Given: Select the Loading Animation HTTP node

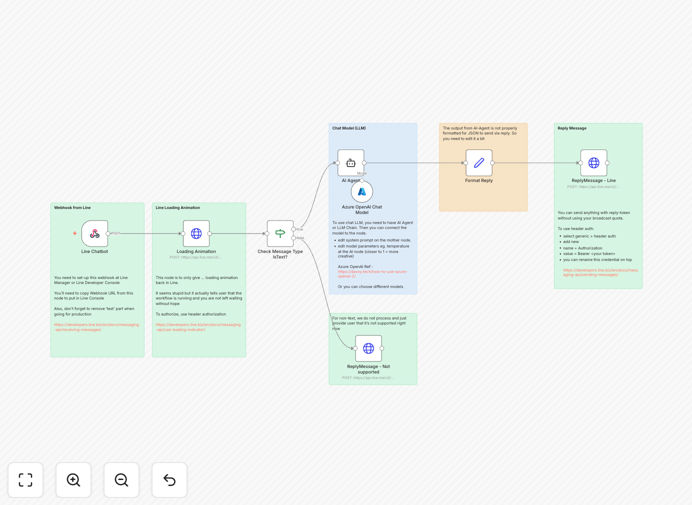Looking at the screenshot, I should click(196, 234).
